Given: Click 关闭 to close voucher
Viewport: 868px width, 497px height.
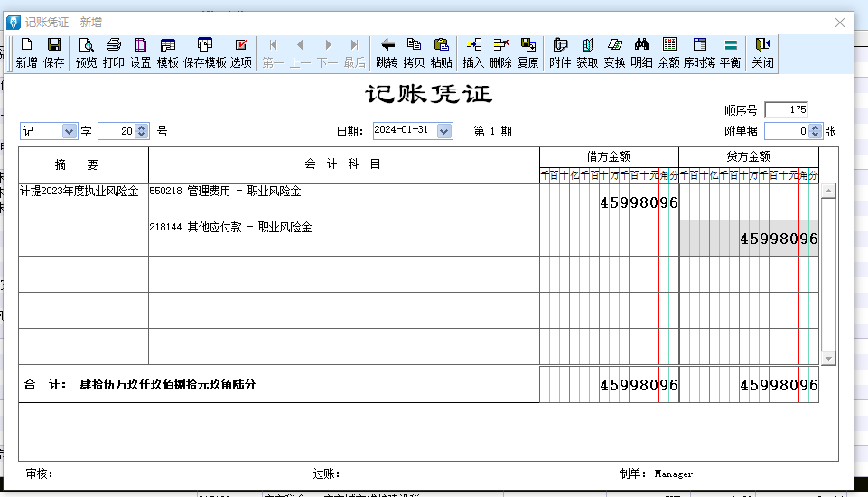Looking at the screenshot, I should click(762, 52).
